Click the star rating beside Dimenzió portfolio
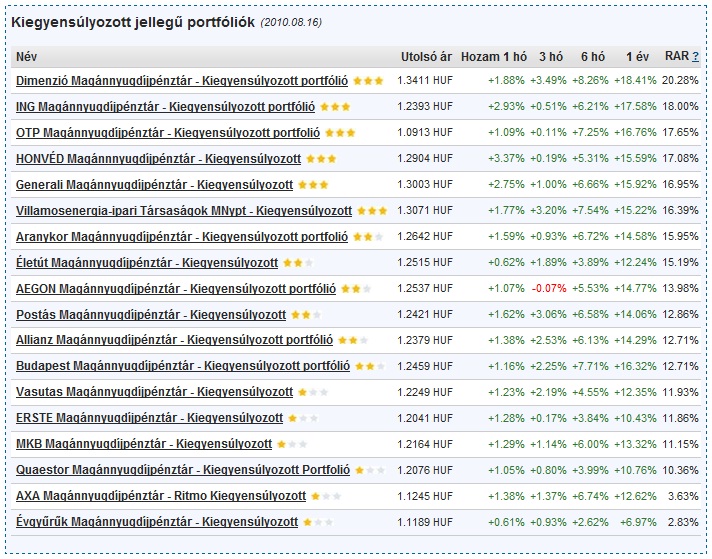This screenshot has height=559, width=712. click(x=368, y=81)
